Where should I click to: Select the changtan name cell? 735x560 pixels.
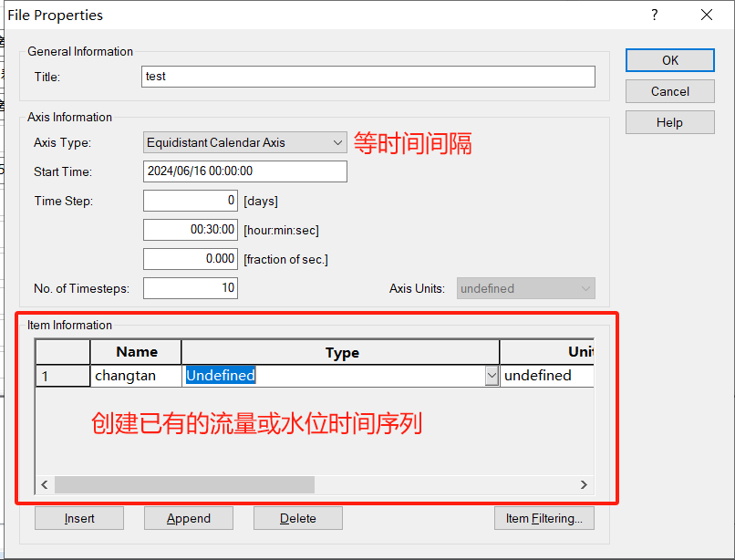point(135,376)
